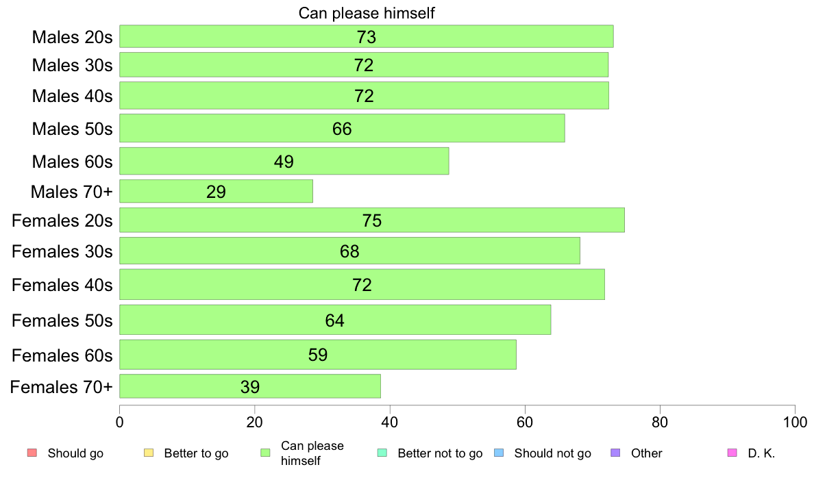
Task: Click the Should not go legend label
Action: 552,453
